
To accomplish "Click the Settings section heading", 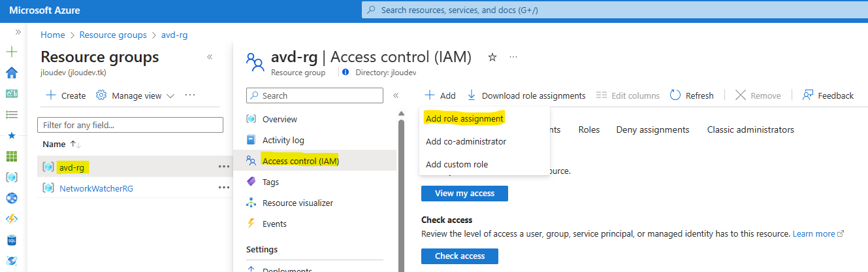I will [x=262, y=249].
